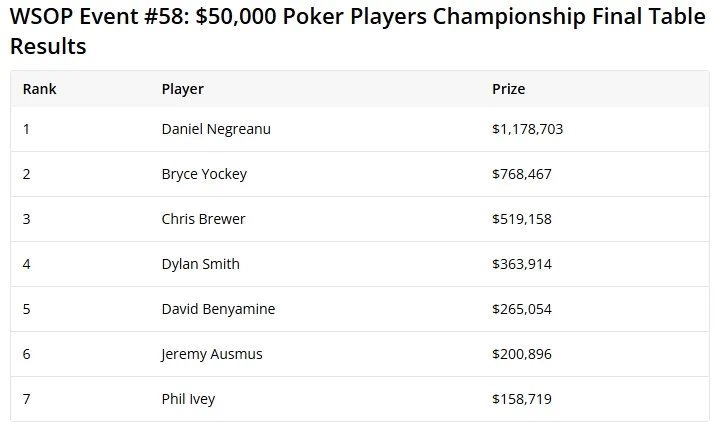Click the $1,178,703 prize amount
718x428 pixels.
pos(528,129)
